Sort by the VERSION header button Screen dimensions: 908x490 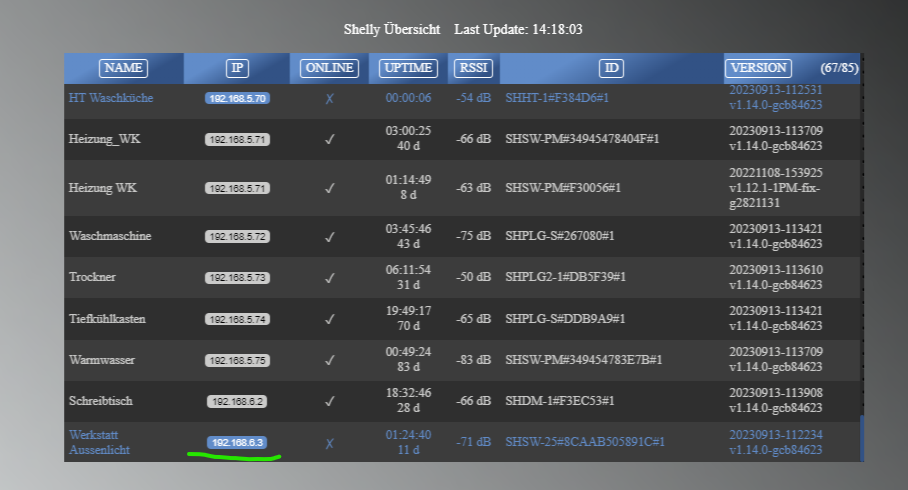click(x=758, y=68)
